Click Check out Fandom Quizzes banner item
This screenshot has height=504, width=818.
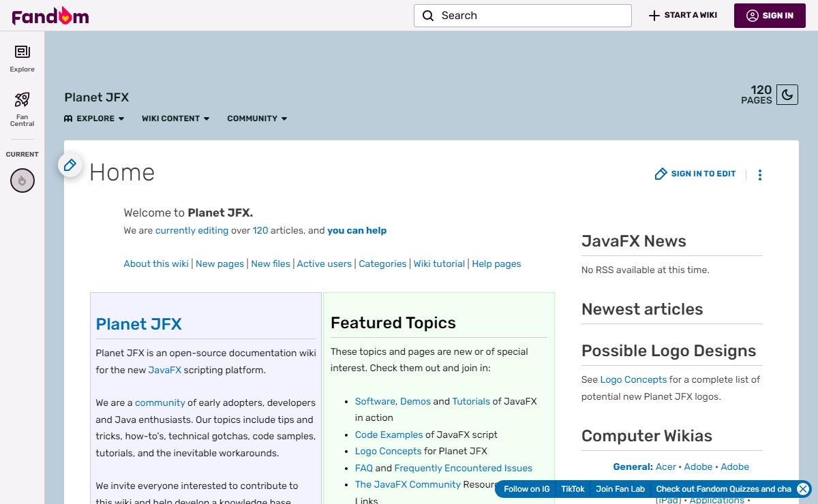(x=723, y=489)
